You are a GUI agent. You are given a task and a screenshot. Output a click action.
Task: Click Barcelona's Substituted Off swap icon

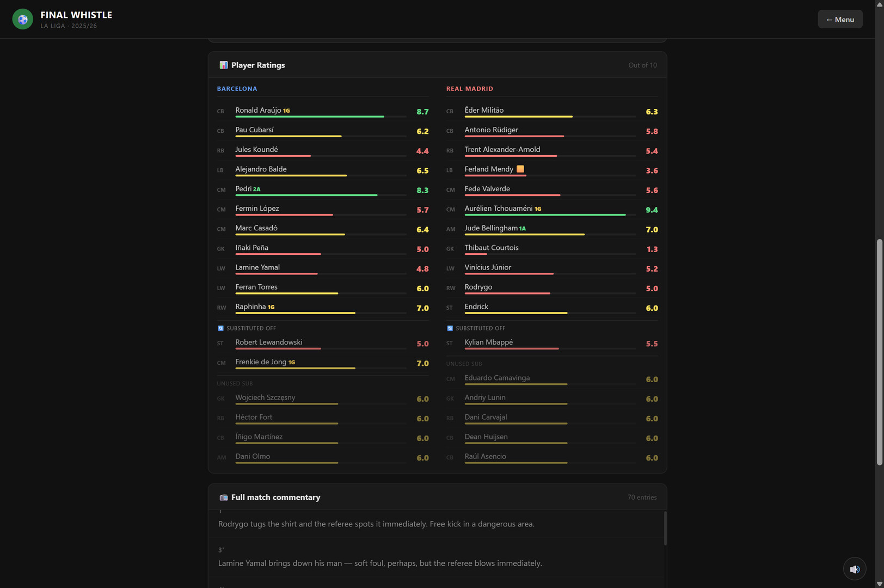coord(220,328)
